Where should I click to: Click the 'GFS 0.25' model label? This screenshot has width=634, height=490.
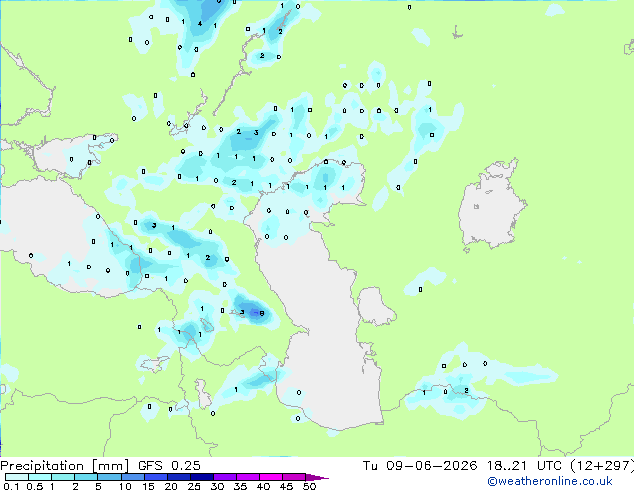tap(169, 466)
